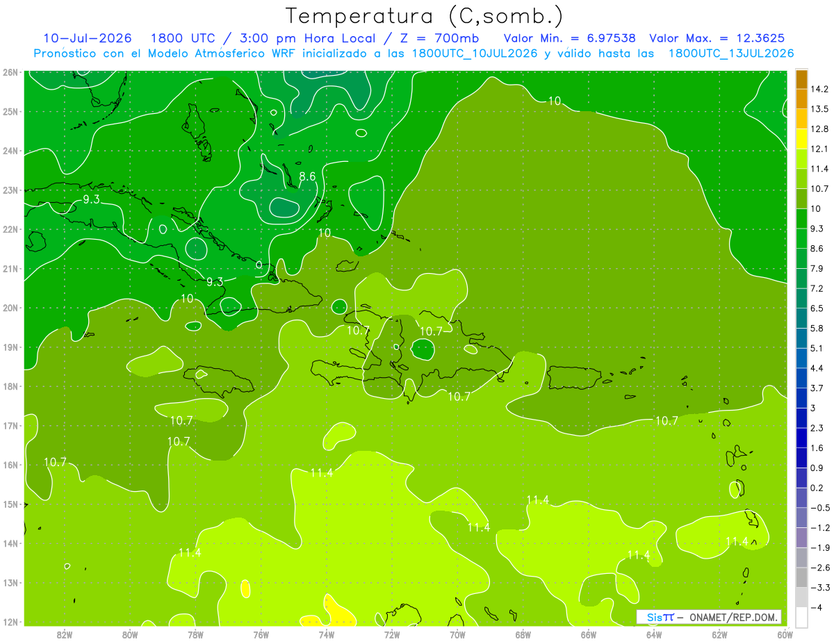834x644 pixels.
Task: Click the 80W longitude axis label
Action: [x=130, y=634]
